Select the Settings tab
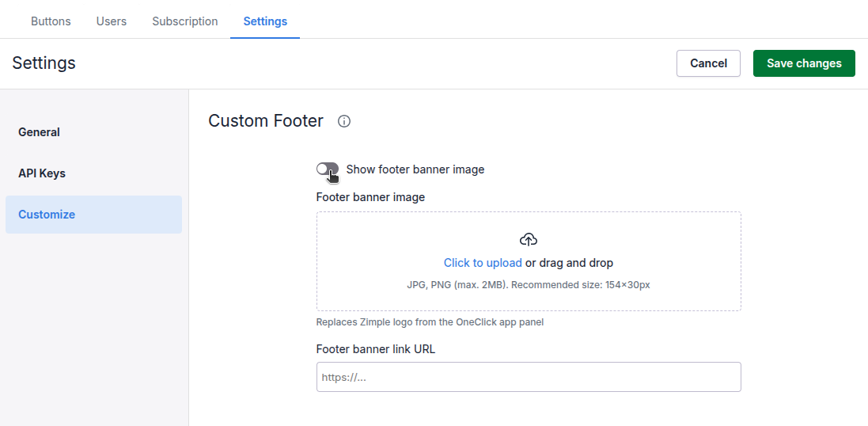This screenshot has width=868, height=426. coord(265,21)
